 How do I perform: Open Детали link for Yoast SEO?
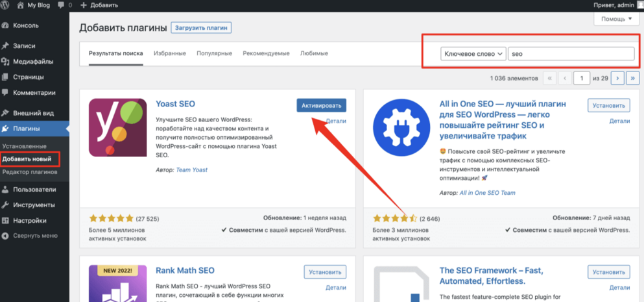click(x=336, y=121)
